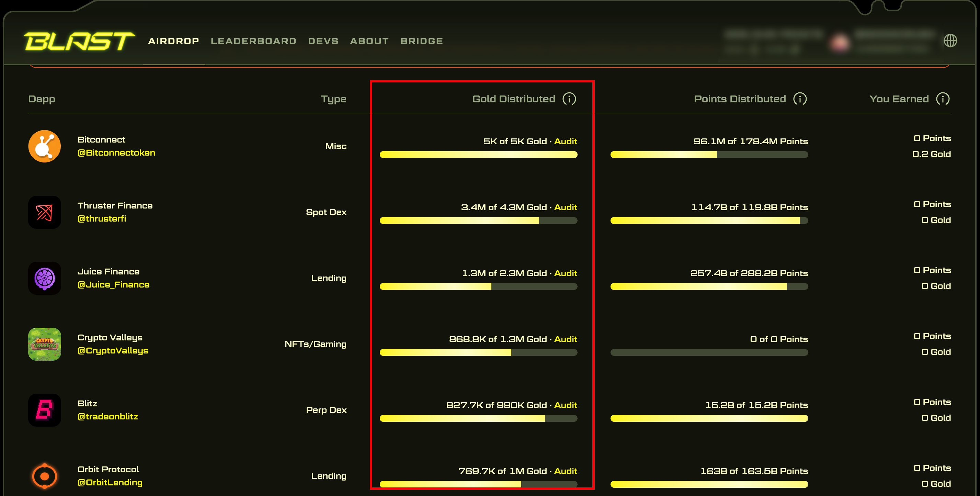Open the Devs tab
The image size is (980, 496).
(323, 41)
